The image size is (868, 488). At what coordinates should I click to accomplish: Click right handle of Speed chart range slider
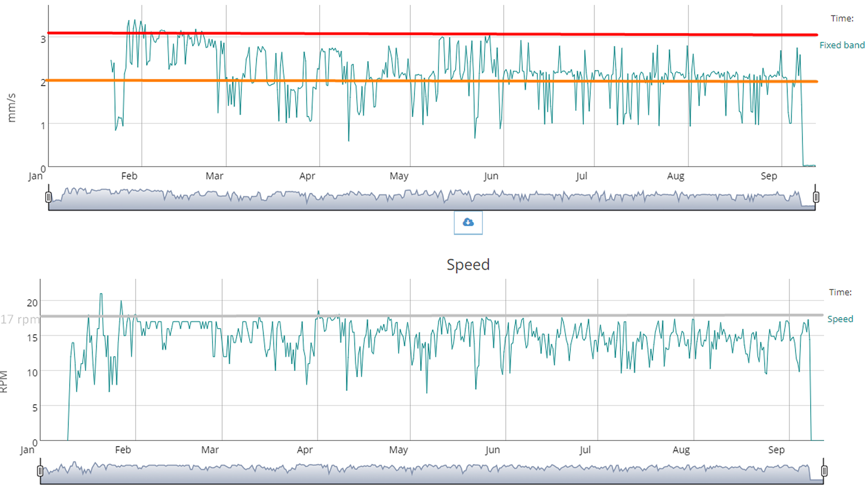[824, 471]
